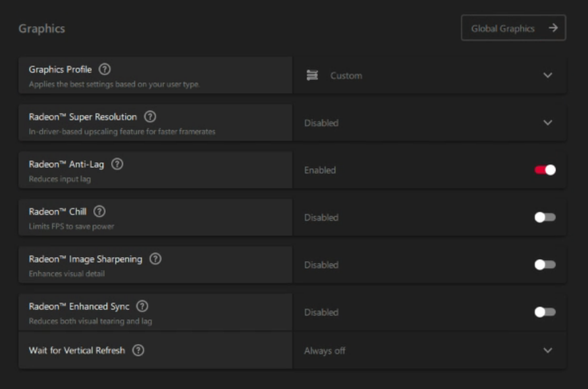Click 'Enhances visual detail' description text
Screen dimensions: 588x389
click(67, 274)
